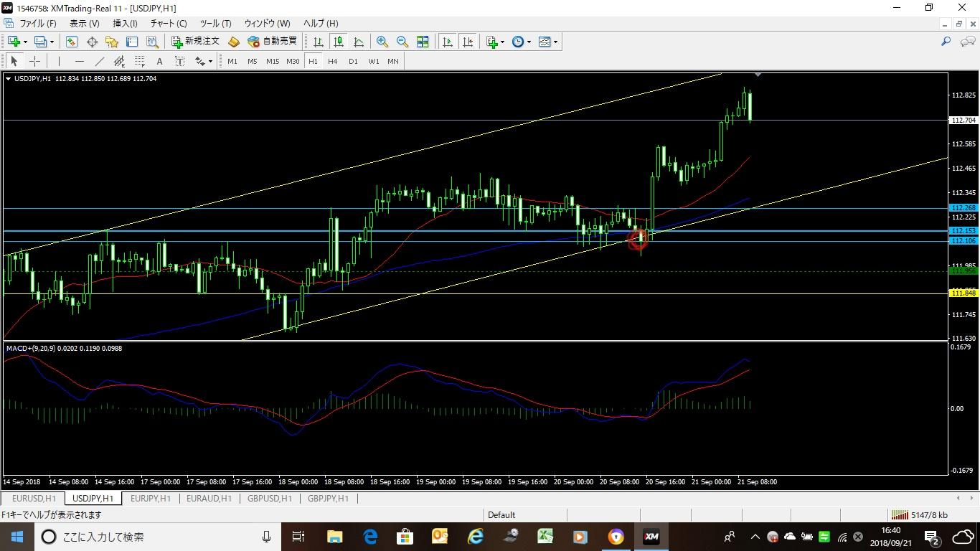Open the Templates dropdown arrow
The height and width of the screenshot is (551, 980).
556,42
